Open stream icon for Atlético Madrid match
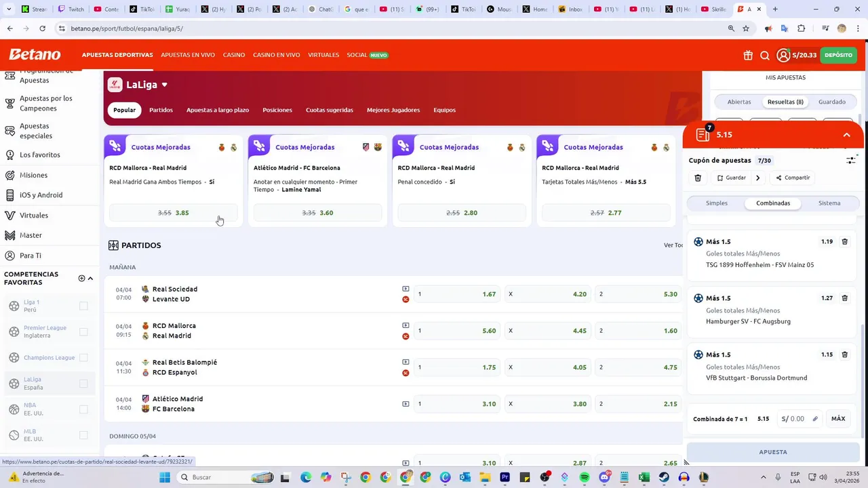Screen dimensions: 868x488 (x=406, y=404)
